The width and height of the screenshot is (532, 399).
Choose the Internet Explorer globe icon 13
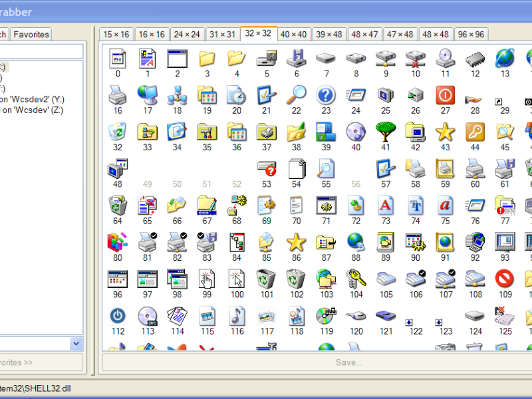point(505,59)
